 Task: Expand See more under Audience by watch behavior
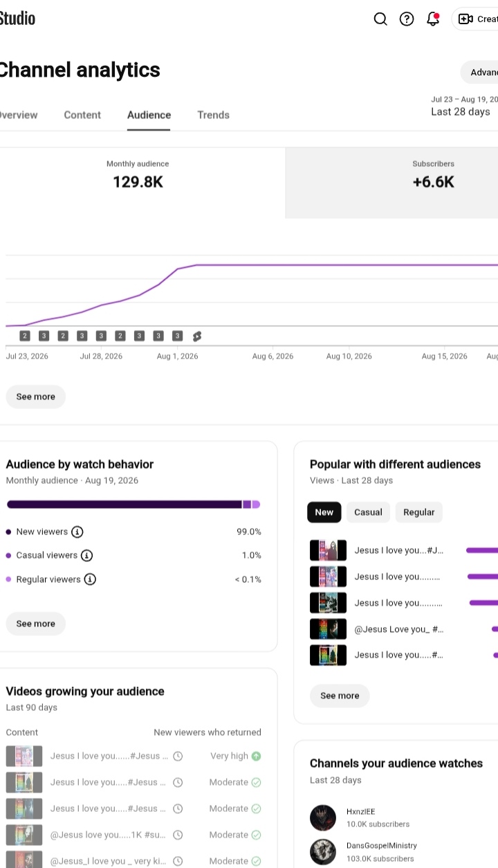point(35,624)
